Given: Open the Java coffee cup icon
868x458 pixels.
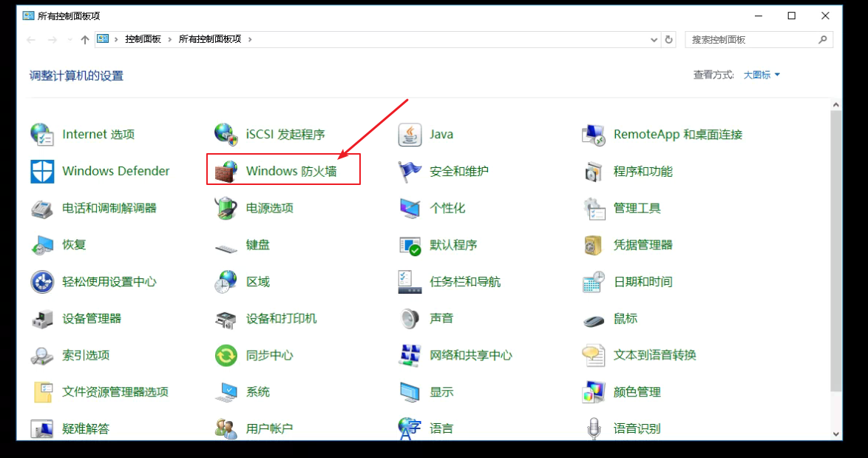Looking at the screenshot, I should click(410, 135).
